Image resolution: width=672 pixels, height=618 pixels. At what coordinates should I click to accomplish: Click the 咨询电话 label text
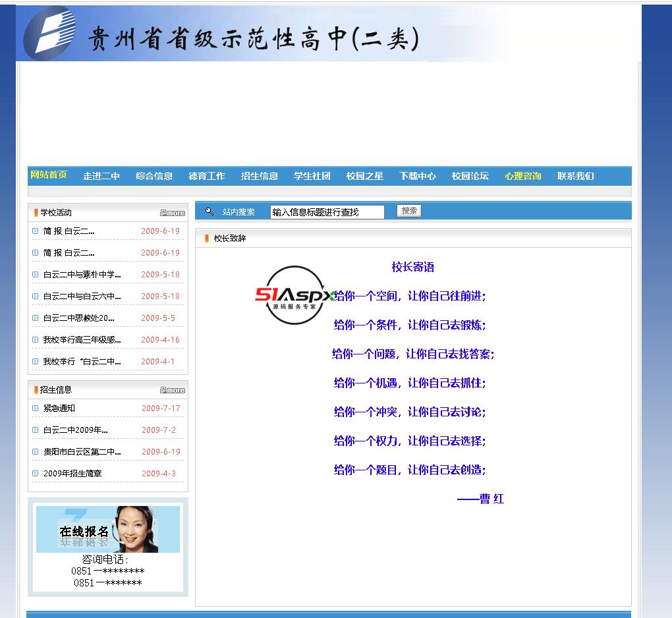[x=105, y=559]
